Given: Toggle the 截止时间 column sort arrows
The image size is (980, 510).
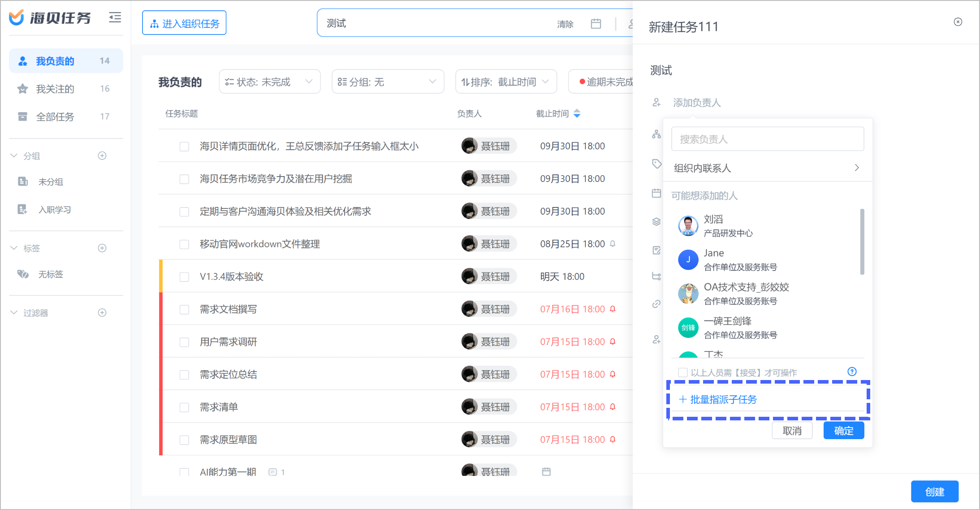Looking at the screenshot, I should [577, 113].
